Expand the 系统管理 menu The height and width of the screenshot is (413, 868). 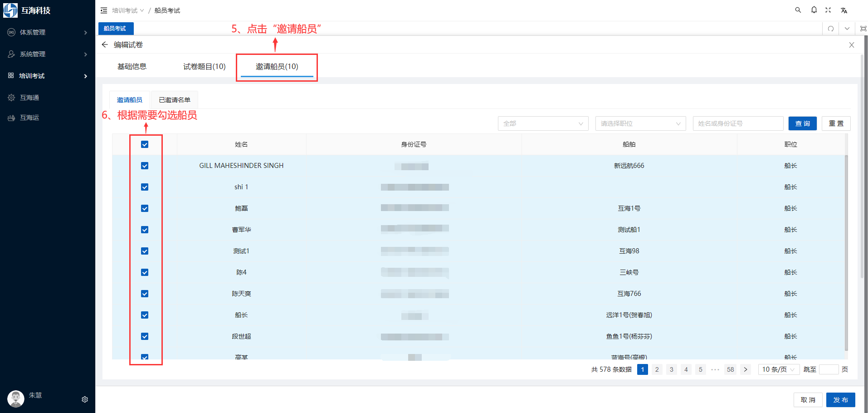85,54
